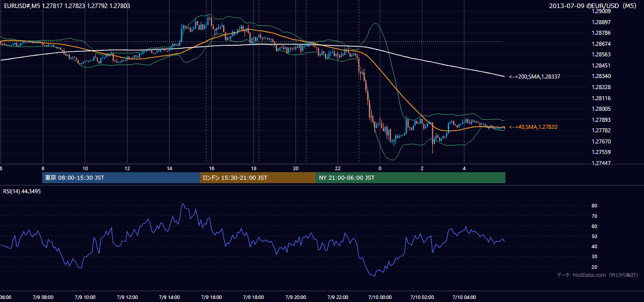644x302 pixels.
Task: Click RSI scale level 20
Action: (594, 267)
